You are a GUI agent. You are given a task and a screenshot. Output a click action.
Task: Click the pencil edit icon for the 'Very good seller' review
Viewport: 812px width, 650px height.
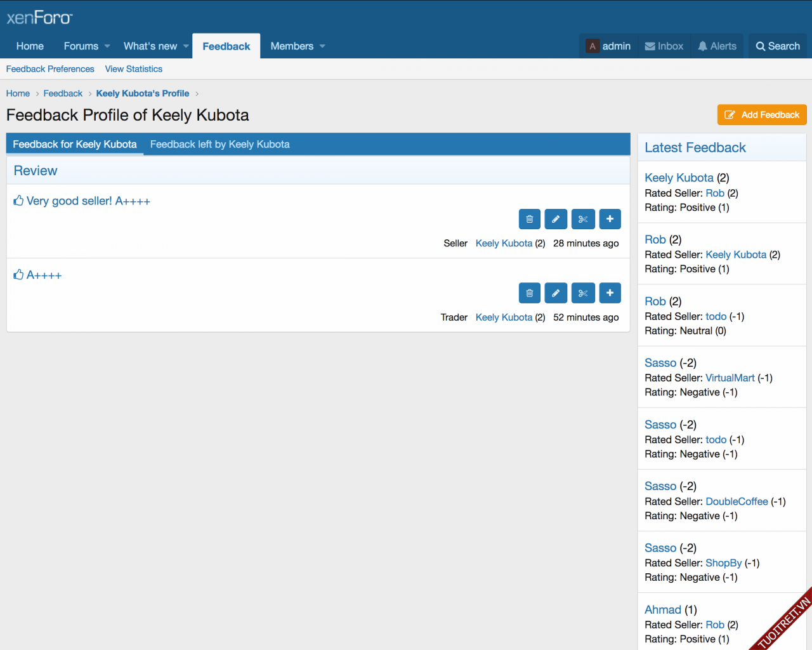(556, 219)
